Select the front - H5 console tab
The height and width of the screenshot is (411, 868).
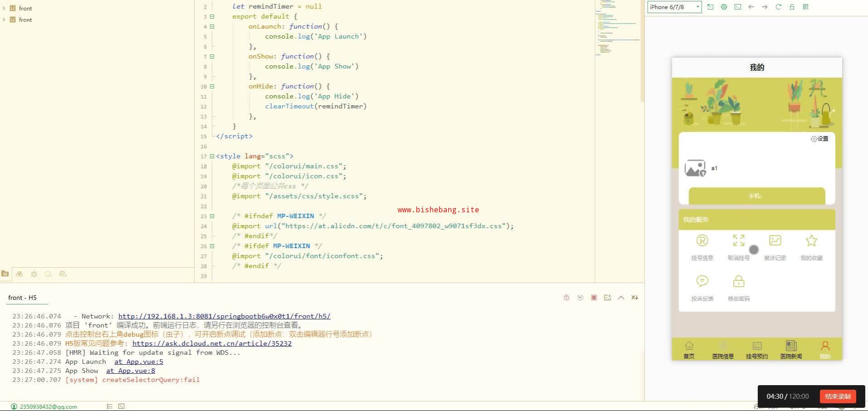[x=22, y=298]
